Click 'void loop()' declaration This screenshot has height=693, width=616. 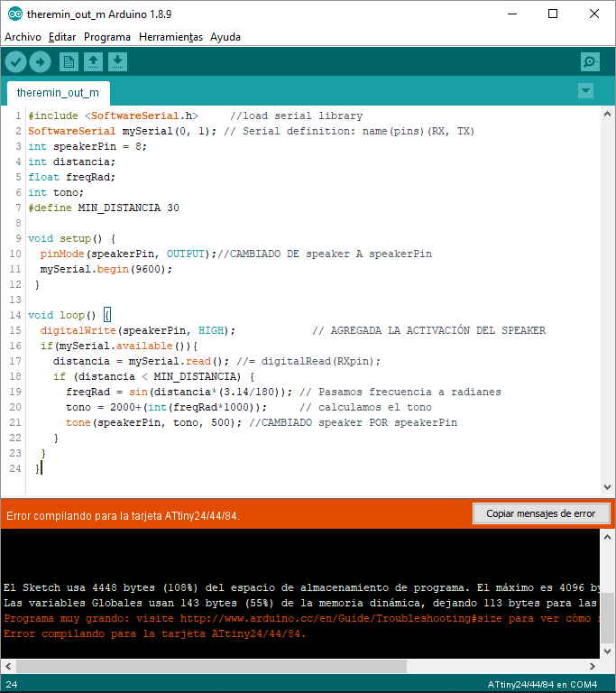62,315
